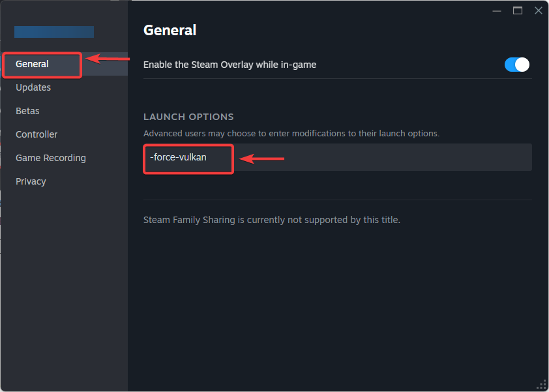Click the red arrow beside -force-vulkan

(262, 158)
